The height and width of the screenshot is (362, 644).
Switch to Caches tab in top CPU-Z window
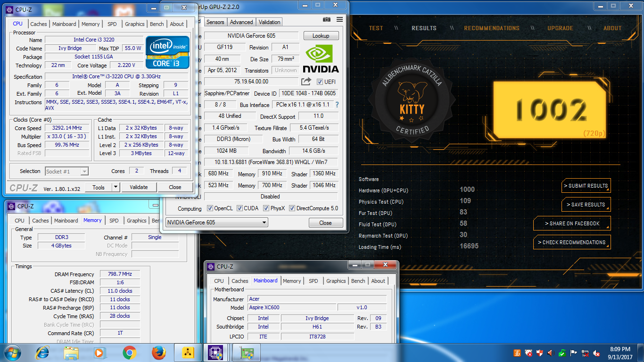coord(39,24)
